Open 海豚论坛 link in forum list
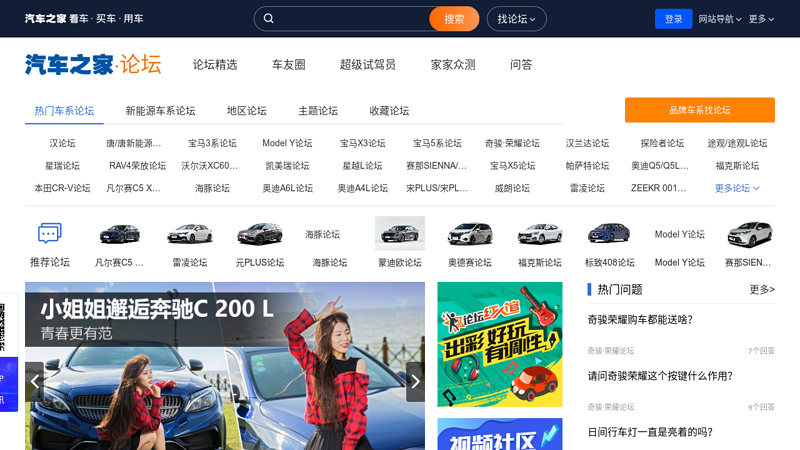This screenshot has height=450, width=800. coord(212,188)
